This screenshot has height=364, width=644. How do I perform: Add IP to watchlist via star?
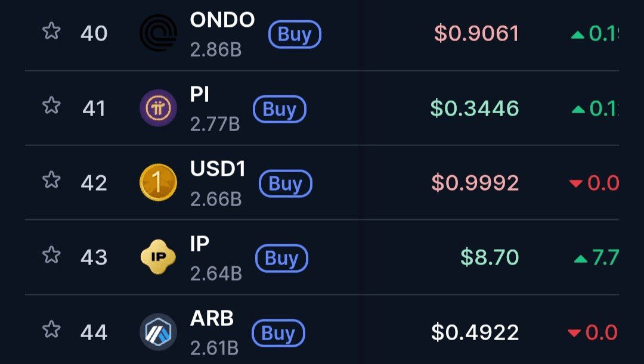51,254
